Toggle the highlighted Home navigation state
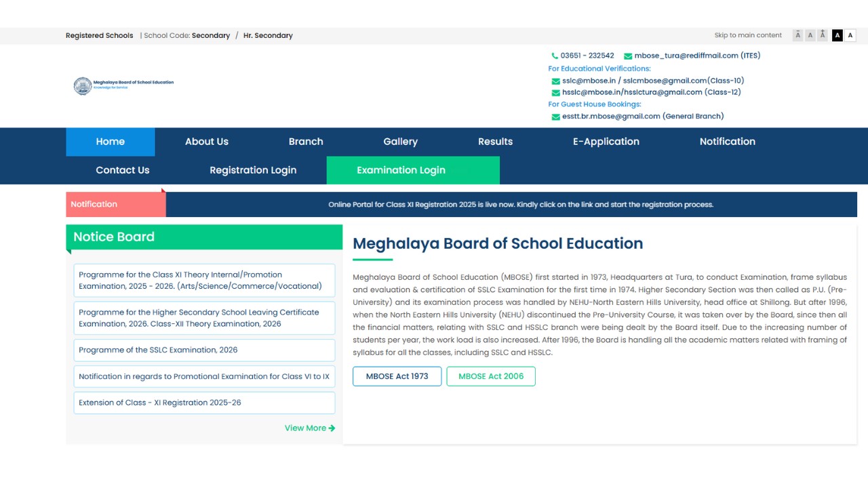Viewport: 868px width, 488px height. pos(110,142)
